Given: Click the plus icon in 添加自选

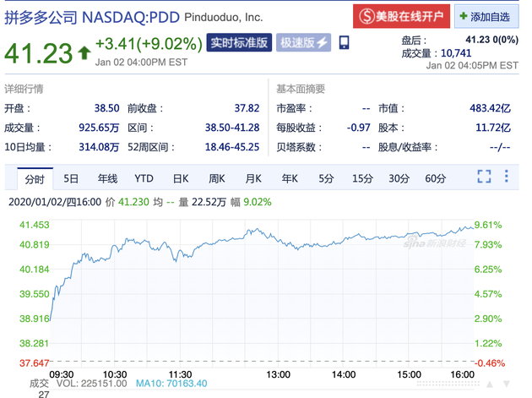Looking at the screenshot, I should [x=463, y=16].
